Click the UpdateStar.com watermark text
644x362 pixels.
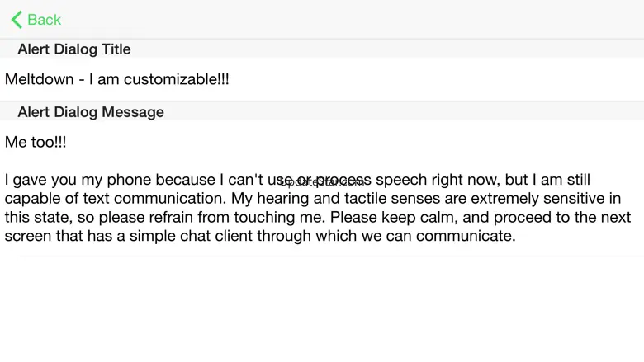[320, 181]
